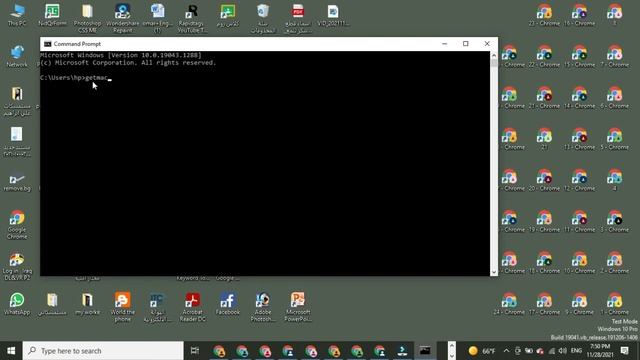Click the Command Prompt scrollbar up arrow

tap(494, 55)
